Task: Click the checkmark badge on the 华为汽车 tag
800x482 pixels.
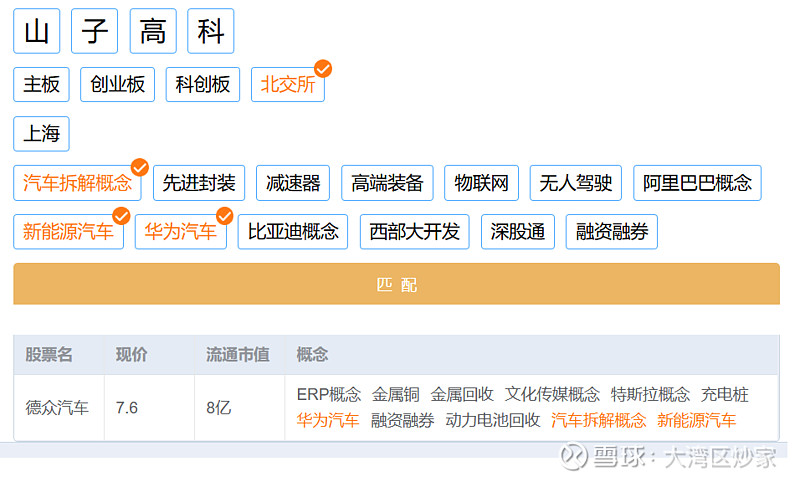Action: click(x=224, y=216)
